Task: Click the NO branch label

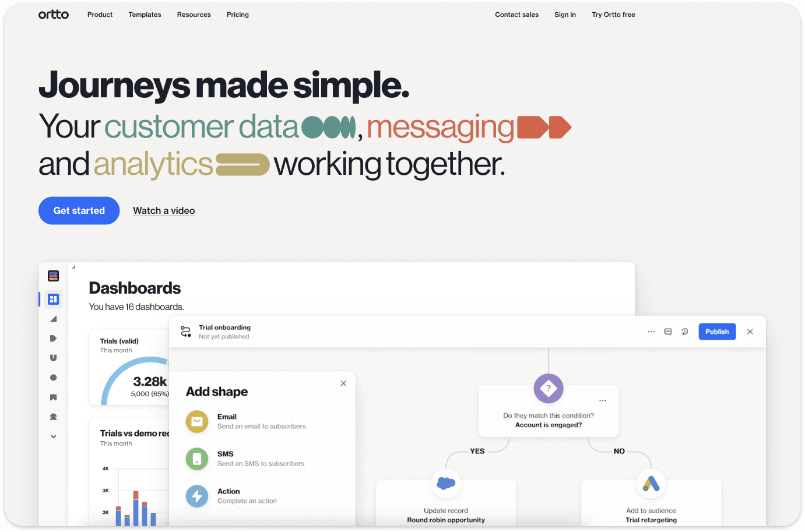Action: [x=619, y=451]
